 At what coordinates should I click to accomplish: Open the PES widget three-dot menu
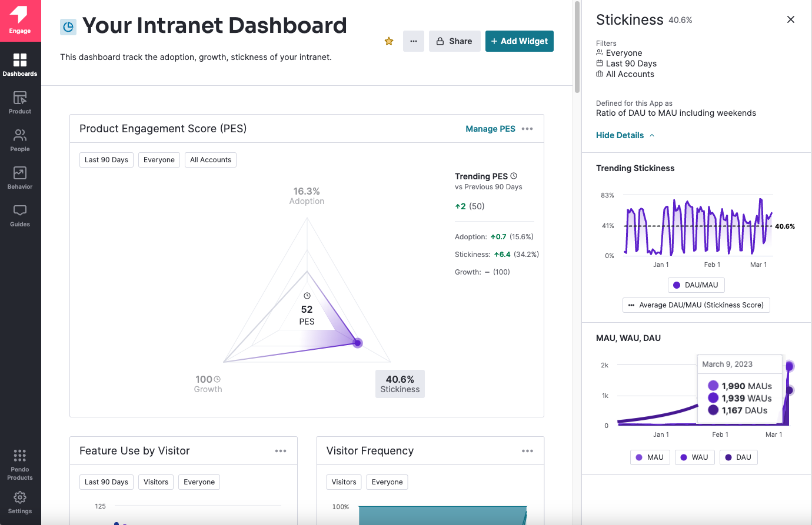coord(527,129)
